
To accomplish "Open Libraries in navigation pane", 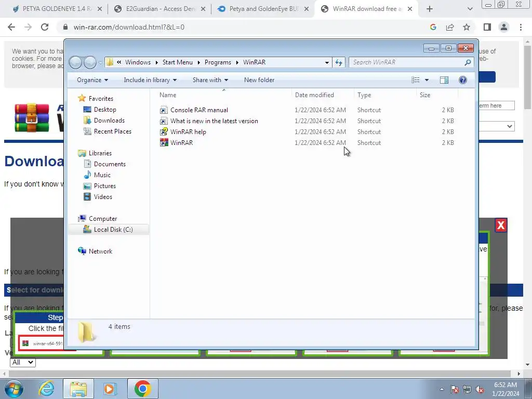I will [100, 153].
